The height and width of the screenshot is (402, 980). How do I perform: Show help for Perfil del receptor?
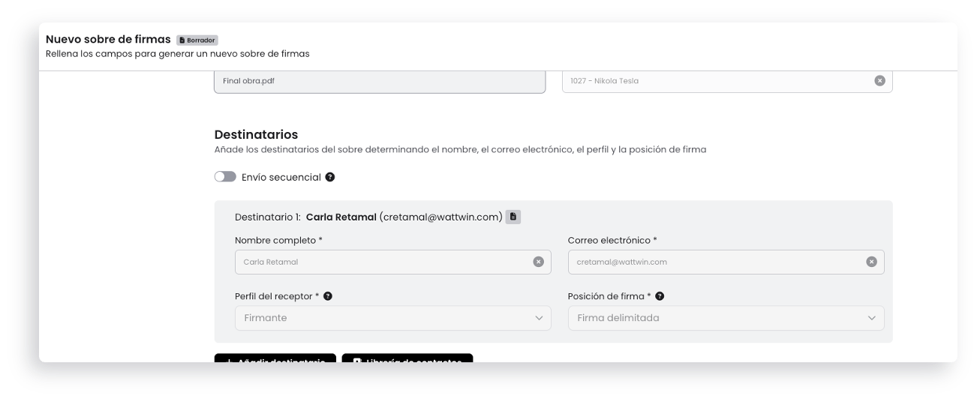point(328,296)
